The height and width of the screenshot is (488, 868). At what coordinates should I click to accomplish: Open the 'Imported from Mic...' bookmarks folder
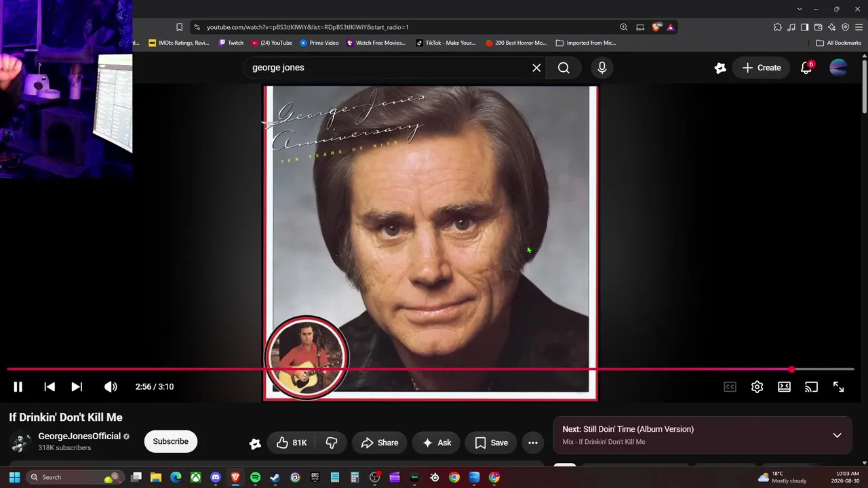click(x=586, y=43)
